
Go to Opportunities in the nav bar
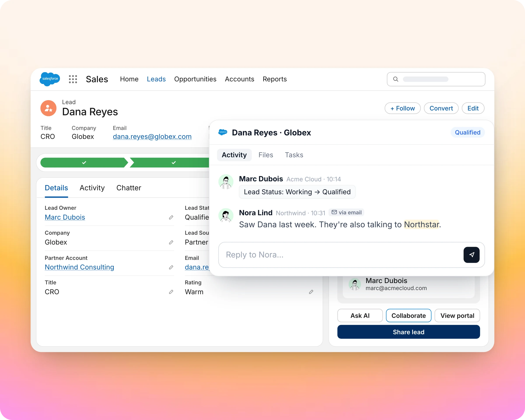coord(195,79)
